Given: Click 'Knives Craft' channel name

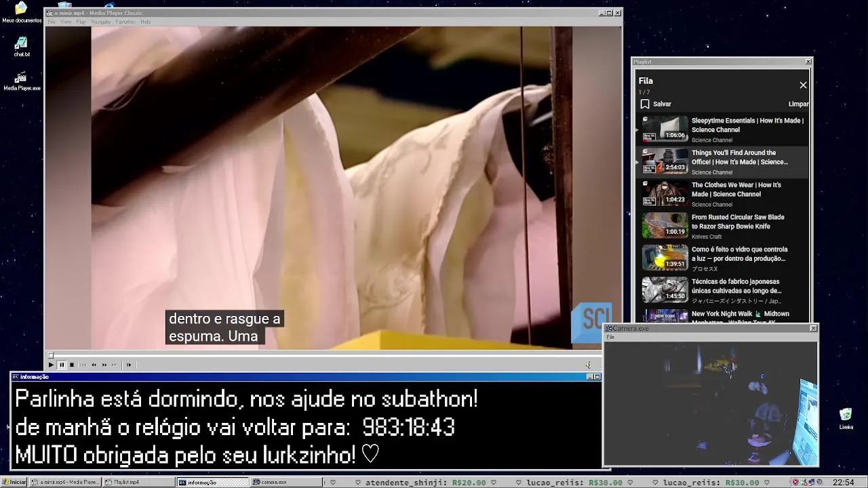Looking at the screenshot, I should click(x=707, y=237).
